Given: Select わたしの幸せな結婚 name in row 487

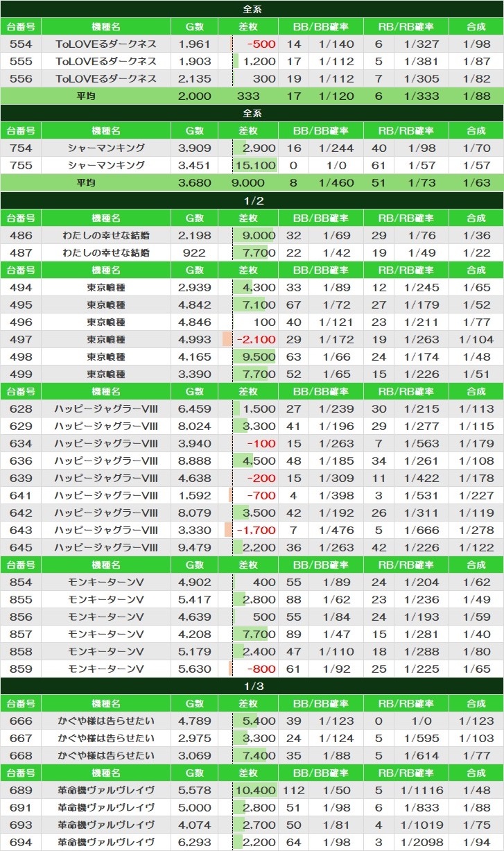Looking at the screenshot, I should point(106,252).
